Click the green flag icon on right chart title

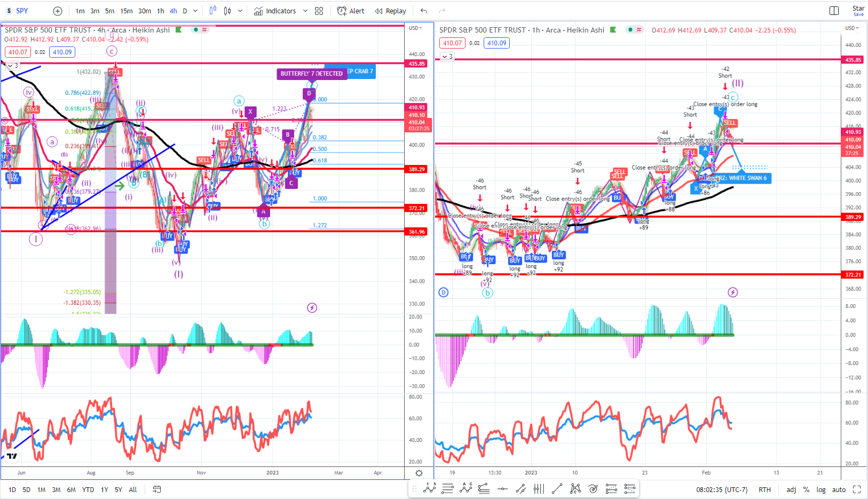[x=613, y=30]
